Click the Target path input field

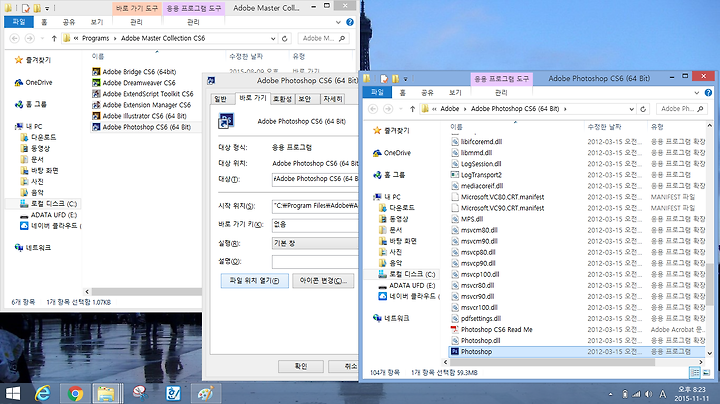point(315,179)
